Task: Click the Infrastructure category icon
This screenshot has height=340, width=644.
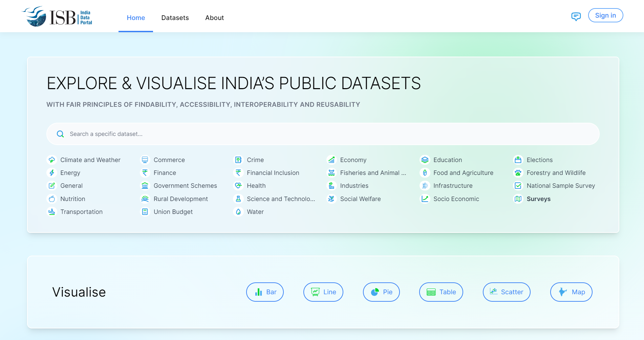Action: [425, 185]
